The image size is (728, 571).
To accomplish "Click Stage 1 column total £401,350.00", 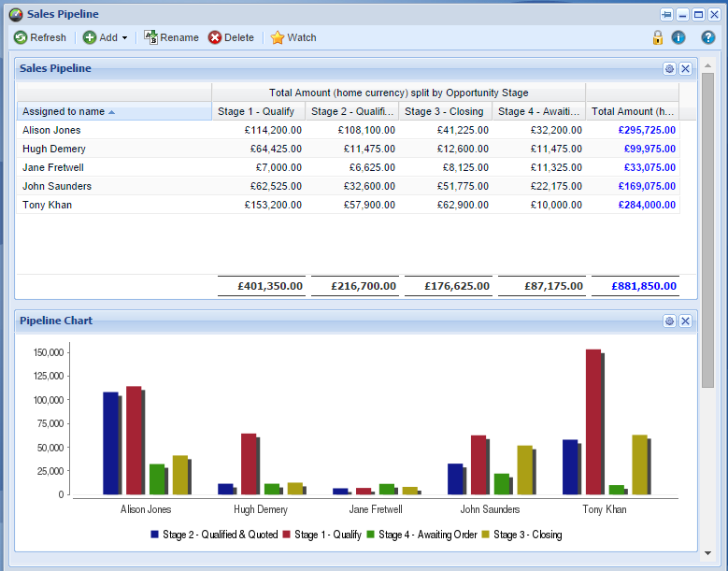I will pyautogui.click(x=270, y=286).
